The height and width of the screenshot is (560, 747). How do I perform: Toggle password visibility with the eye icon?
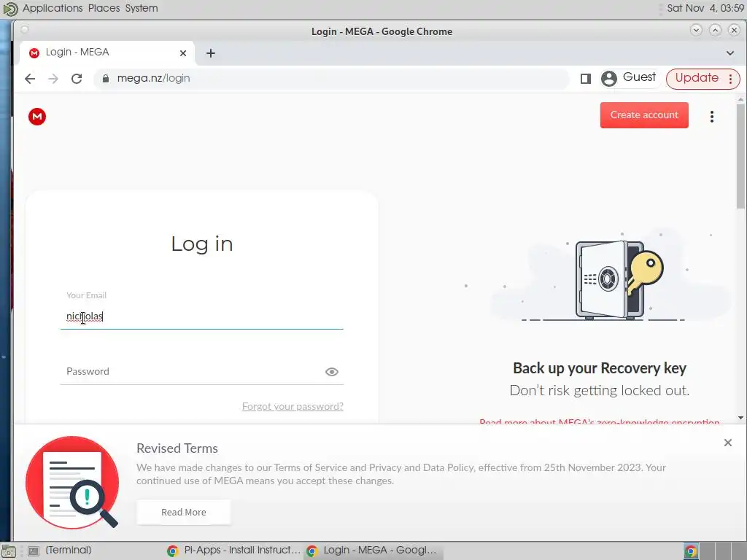[x=332, y=372]
